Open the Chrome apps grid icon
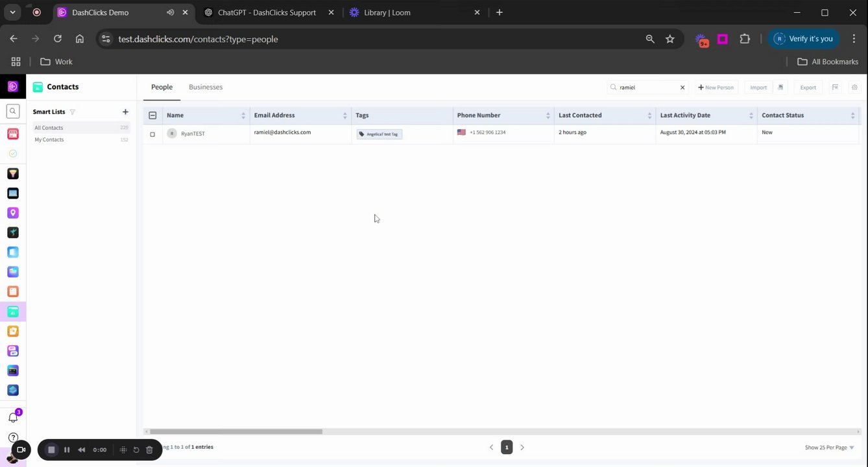Viewport: 868px width, 467px height. pyautogui.click(x=16, y=62)
